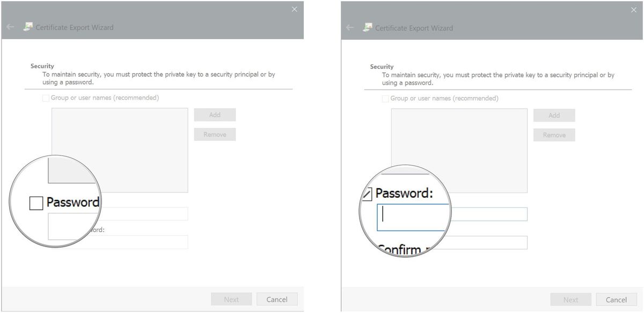Enable Group or user names in the right dialog
The height and width of the screenshot is (313, 644).
coord(385,98)
